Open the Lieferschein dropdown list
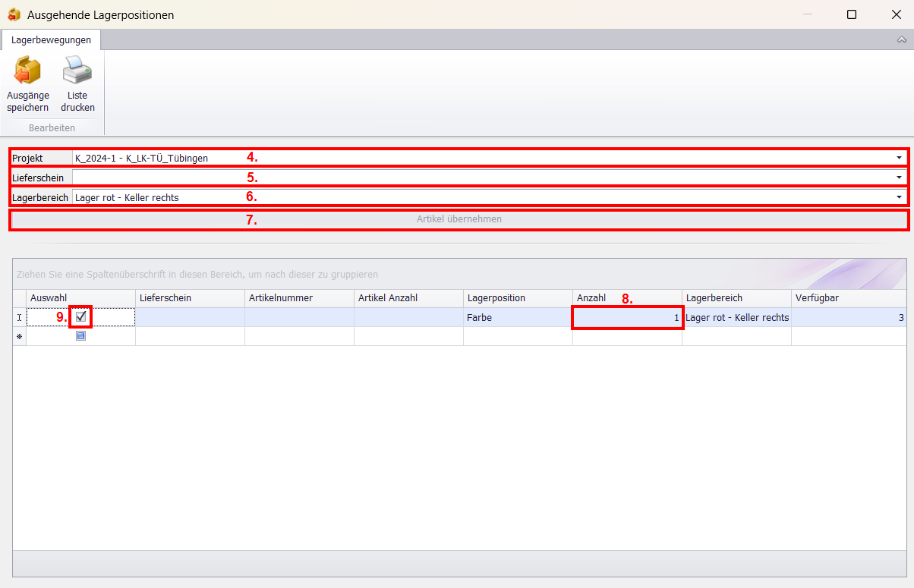 click(899, 178)
